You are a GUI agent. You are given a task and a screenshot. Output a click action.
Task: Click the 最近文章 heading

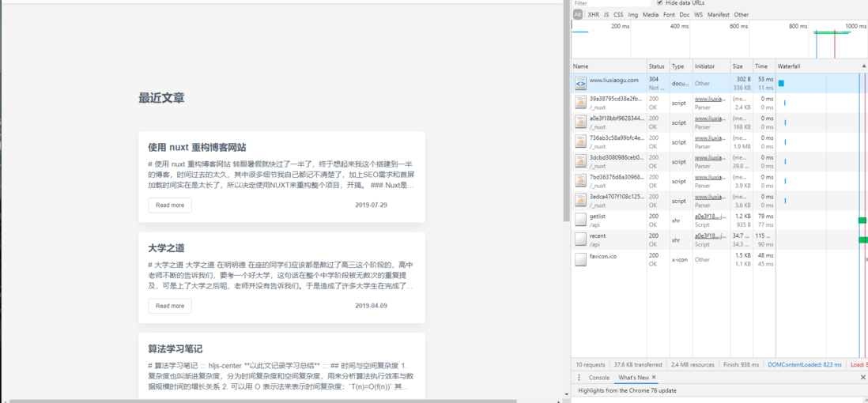(161, 99)
